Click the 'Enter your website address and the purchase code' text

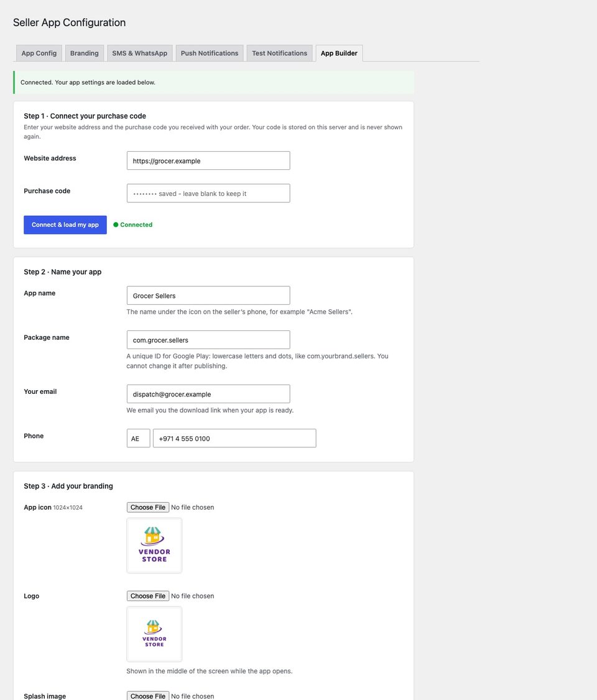click(x=213, y=132)
